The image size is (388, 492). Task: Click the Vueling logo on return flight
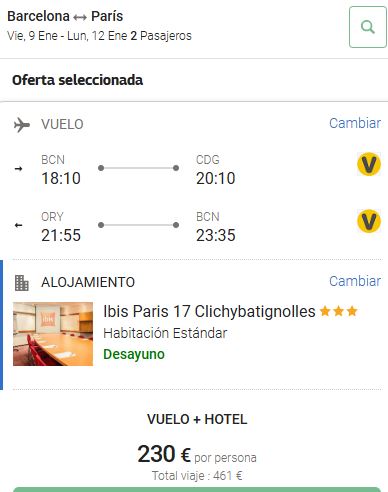click(369, 221)
